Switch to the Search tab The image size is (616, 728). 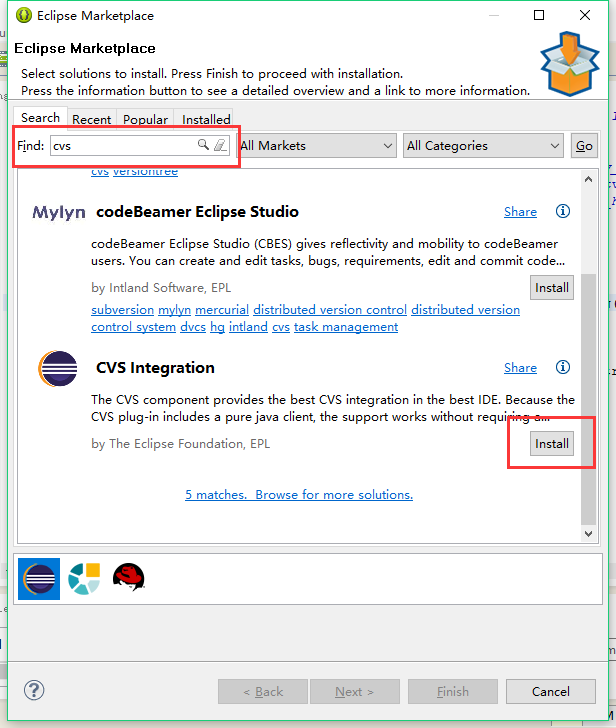click(x=40, y=118)
